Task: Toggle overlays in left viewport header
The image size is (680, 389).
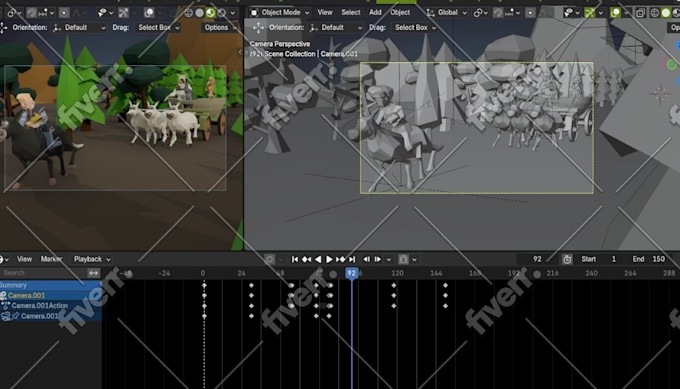Action: 149,13
